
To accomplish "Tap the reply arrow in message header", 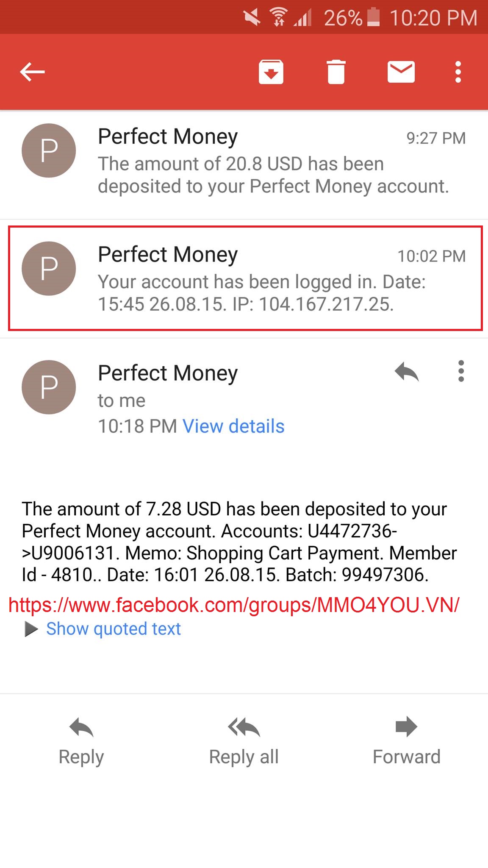I will [x=406, y=372].
